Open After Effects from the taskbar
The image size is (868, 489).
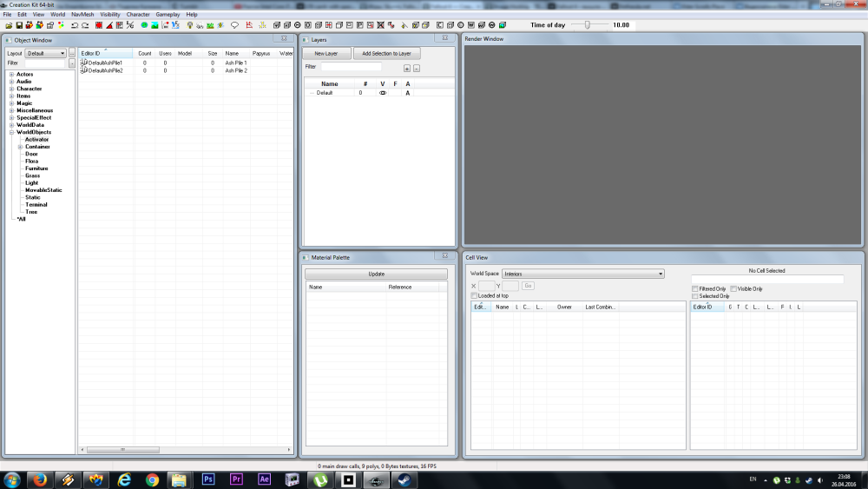[264, 479]
